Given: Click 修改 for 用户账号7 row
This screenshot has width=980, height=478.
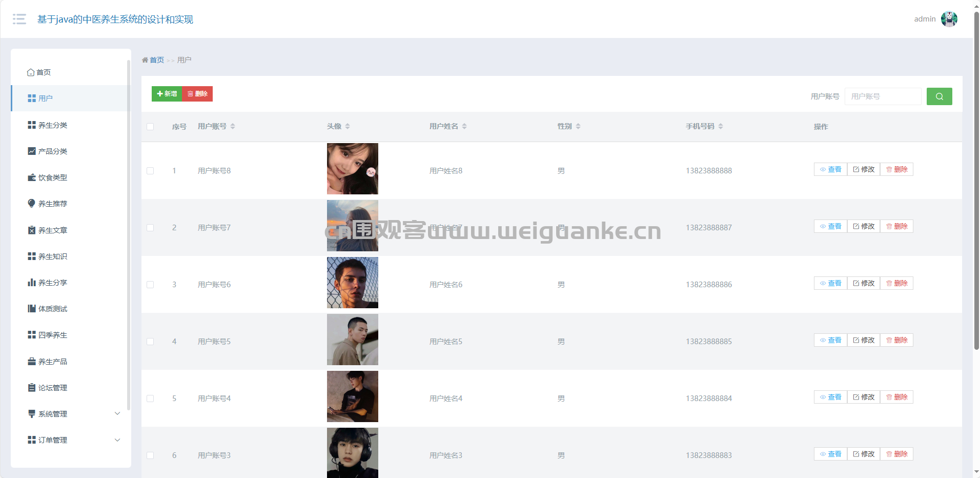Looking at the screenshot, I should 864,226.
